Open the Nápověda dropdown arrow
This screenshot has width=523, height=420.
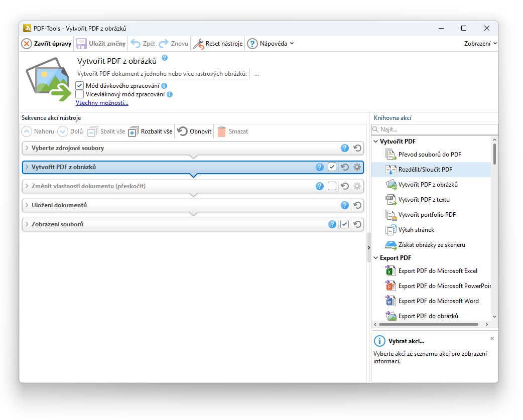pyautogui.click(x=292, y=44)
